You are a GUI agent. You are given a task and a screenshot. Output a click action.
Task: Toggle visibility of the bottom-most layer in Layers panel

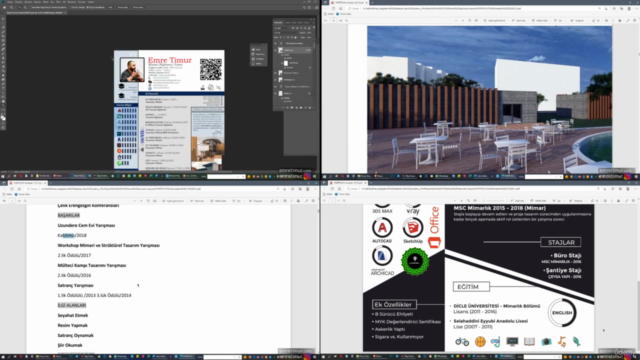pyautogui.click(x=275, y=93)
